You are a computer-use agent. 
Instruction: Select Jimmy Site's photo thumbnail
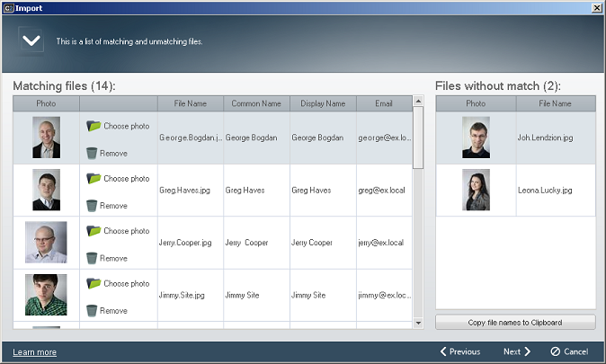[46, 295]
